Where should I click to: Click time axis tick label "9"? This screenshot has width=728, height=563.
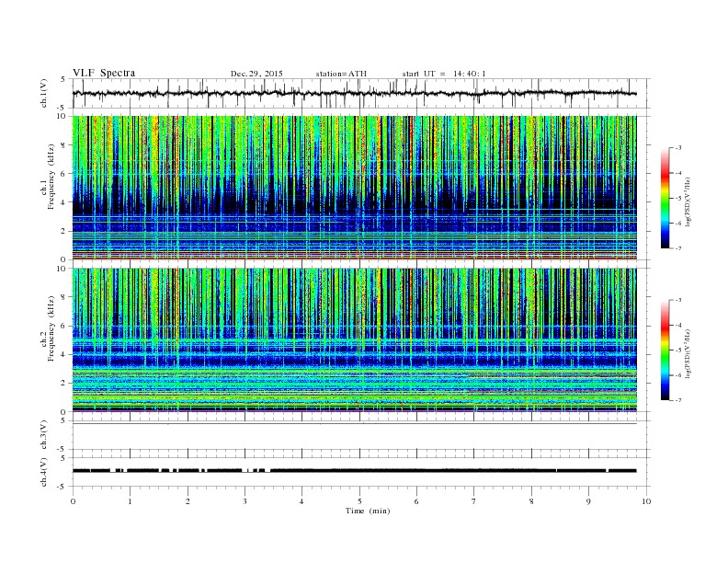pos(588,501)
